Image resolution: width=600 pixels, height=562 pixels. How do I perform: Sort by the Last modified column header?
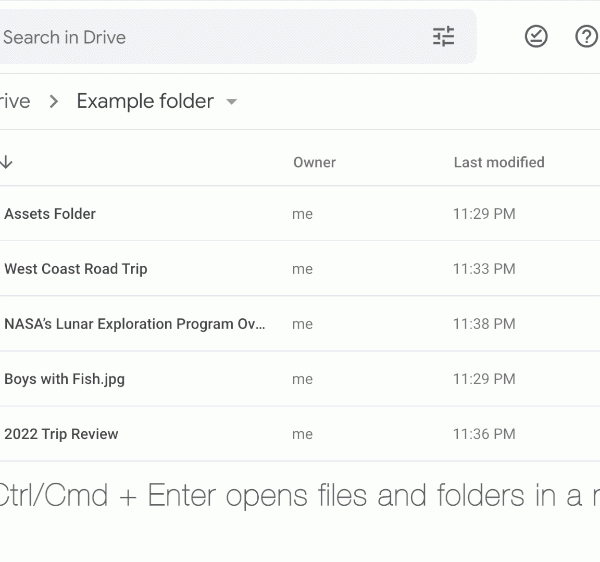499,162
